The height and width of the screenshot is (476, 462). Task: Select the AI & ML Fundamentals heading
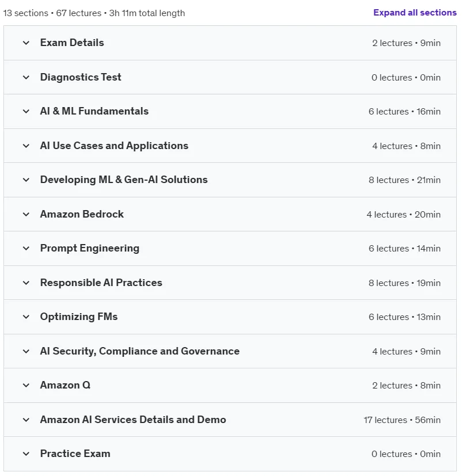click(94, 111)
